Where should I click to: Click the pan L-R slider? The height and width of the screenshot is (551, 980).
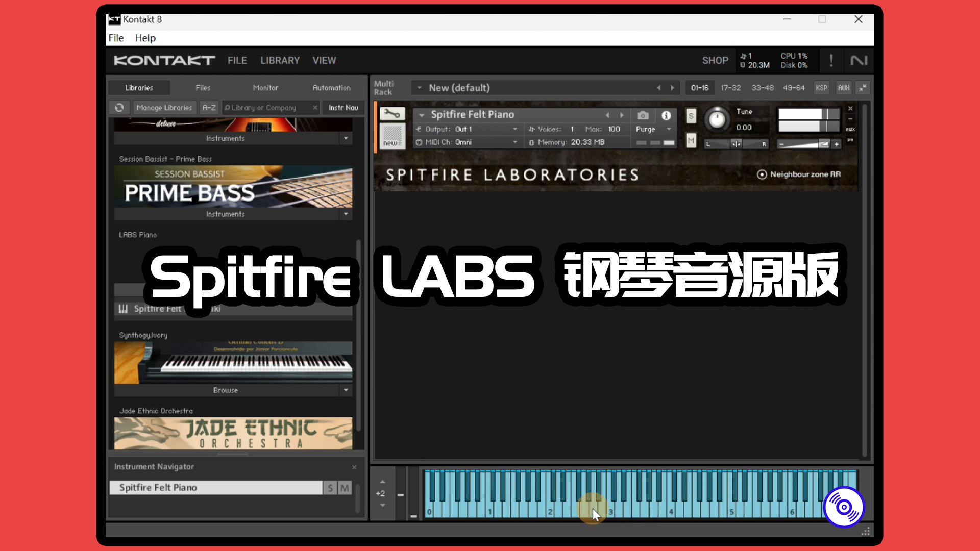coord(736,144)
